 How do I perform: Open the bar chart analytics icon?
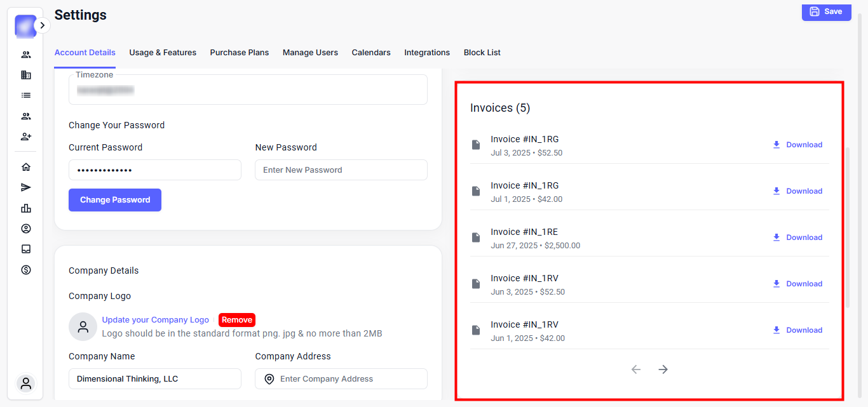click(26, 208)
